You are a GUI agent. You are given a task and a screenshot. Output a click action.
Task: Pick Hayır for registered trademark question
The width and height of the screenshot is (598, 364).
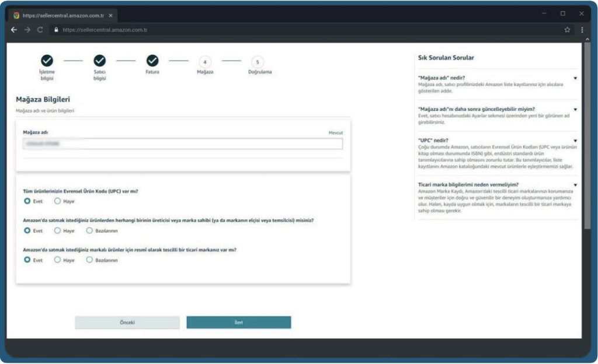[x=57, y=260]
